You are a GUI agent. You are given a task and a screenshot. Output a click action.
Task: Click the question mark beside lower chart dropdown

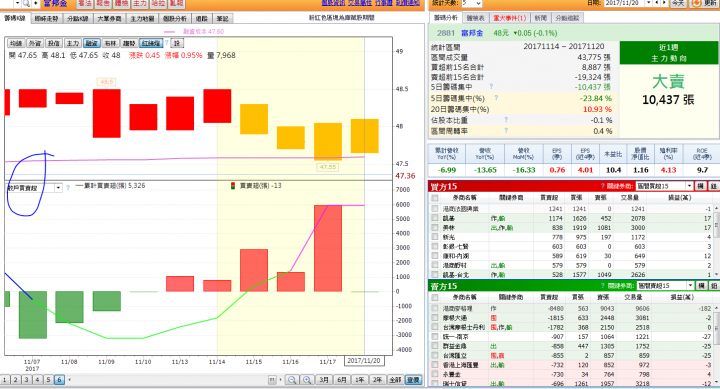pos(68,188)
